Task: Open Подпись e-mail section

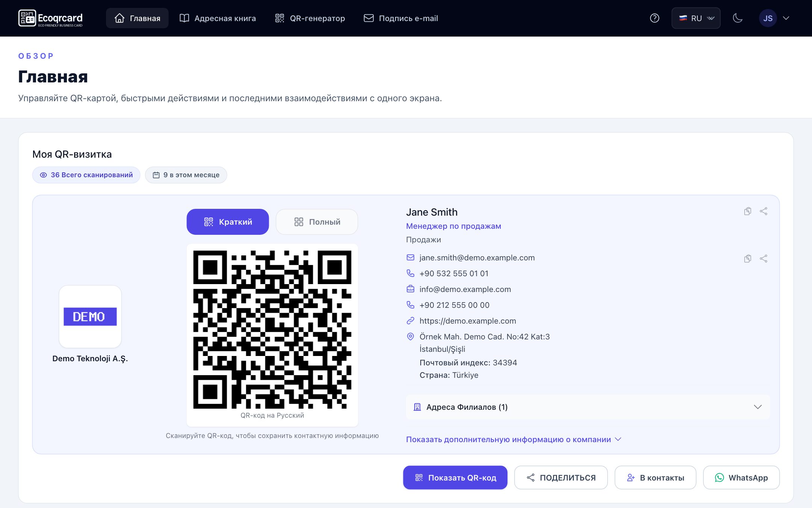Action: pyautogui.click(x=401, y=18)
